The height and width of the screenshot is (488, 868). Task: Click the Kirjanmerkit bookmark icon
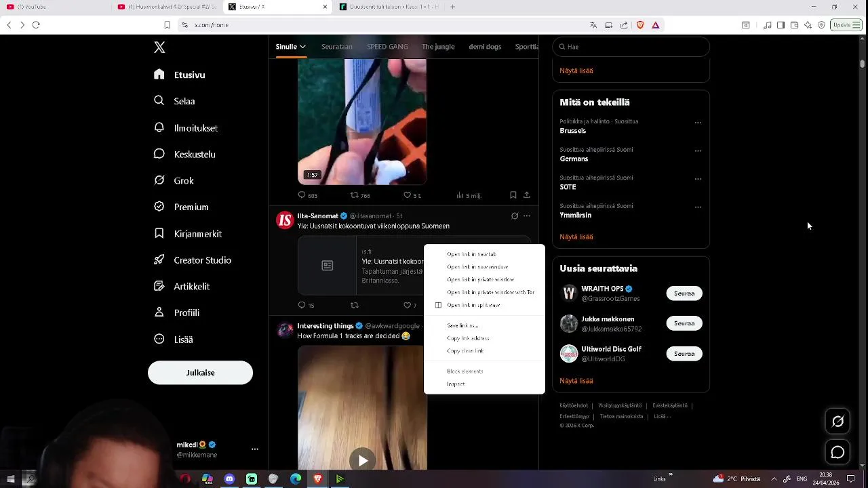159,233
